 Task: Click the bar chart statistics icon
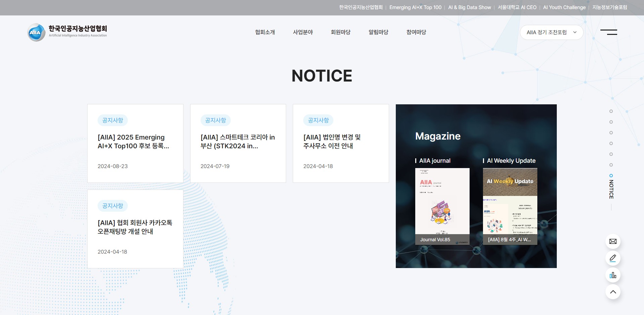click(613, 275)
